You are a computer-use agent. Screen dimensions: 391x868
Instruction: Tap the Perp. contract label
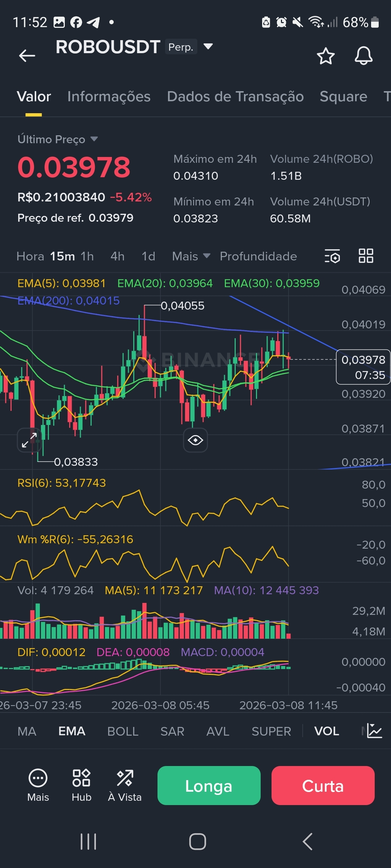pos(181,47)
